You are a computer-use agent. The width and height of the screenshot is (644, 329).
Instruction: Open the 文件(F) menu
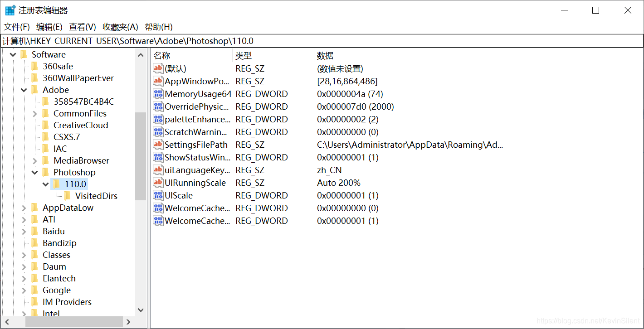17,27
